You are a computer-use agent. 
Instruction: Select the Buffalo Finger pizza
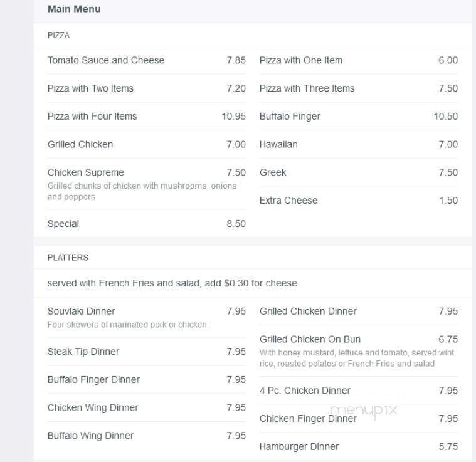(290, 117)
